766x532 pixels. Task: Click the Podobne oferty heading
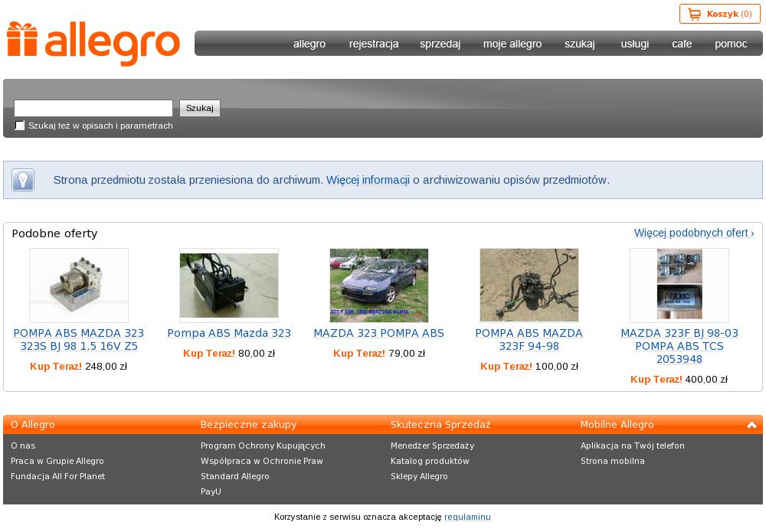(54, 233)
